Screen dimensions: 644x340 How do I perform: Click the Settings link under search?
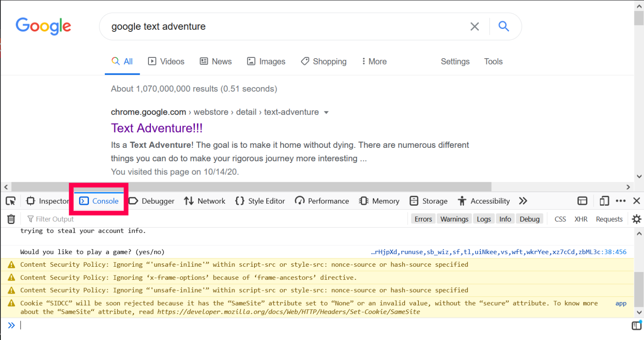(455, 62)
